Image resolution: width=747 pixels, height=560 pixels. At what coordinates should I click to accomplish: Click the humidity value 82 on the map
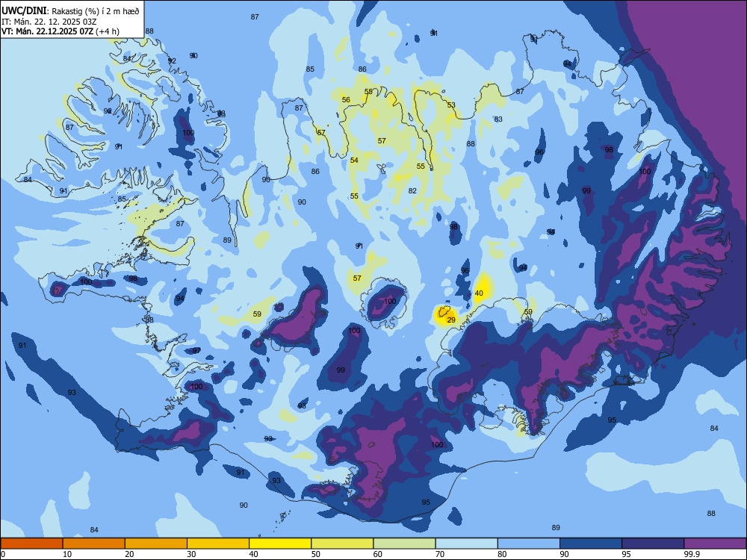coord(412,190)
